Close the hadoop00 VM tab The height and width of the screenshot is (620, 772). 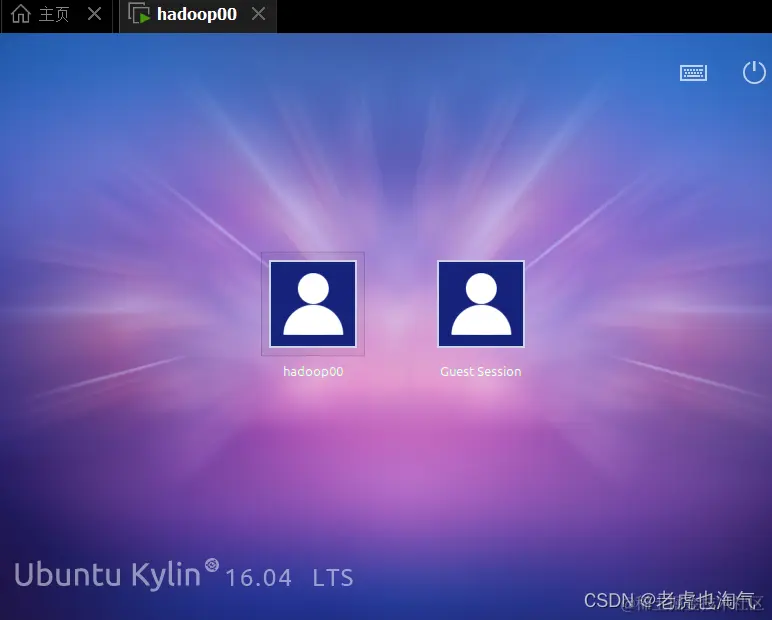(x=258, y=14)
